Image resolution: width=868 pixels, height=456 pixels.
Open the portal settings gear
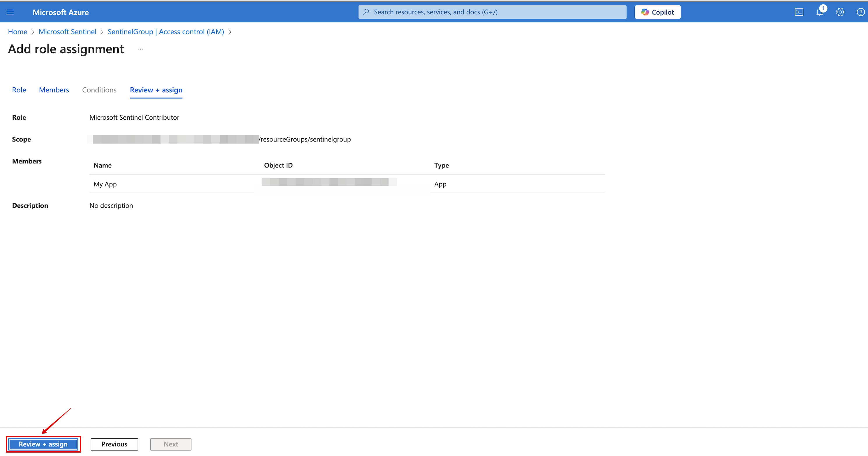pos(840,12)
